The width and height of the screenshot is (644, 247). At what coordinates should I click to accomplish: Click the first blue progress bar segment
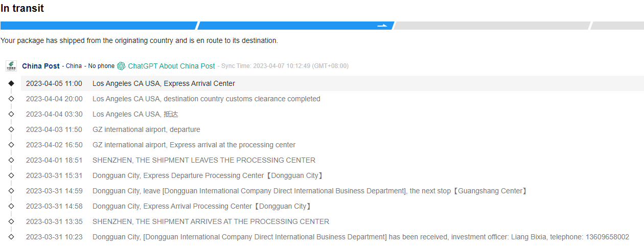pyautogui.click(x=98, y=26)
